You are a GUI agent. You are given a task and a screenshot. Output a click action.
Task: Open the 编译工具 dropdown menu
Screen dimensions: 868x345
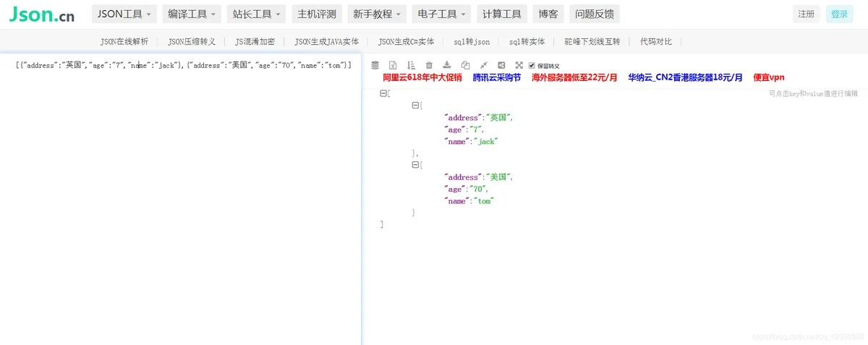192,14
